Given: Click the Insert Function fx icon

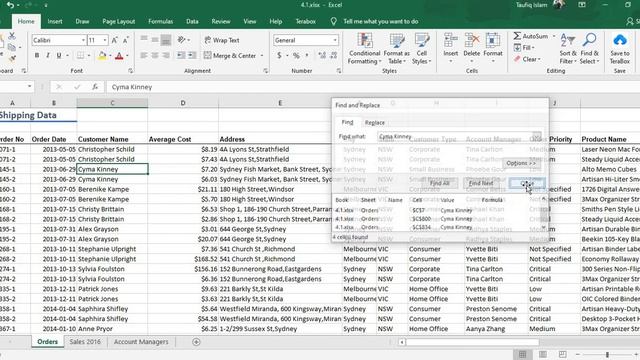Looking at the screenshot, I should (95, 87).
